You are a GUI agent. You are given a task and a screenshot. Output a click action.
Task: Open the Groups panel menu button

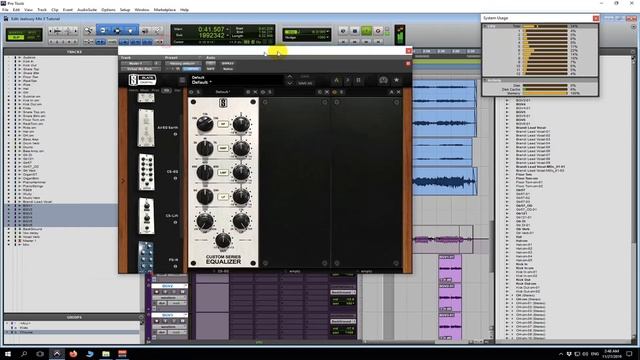[141, 317]
